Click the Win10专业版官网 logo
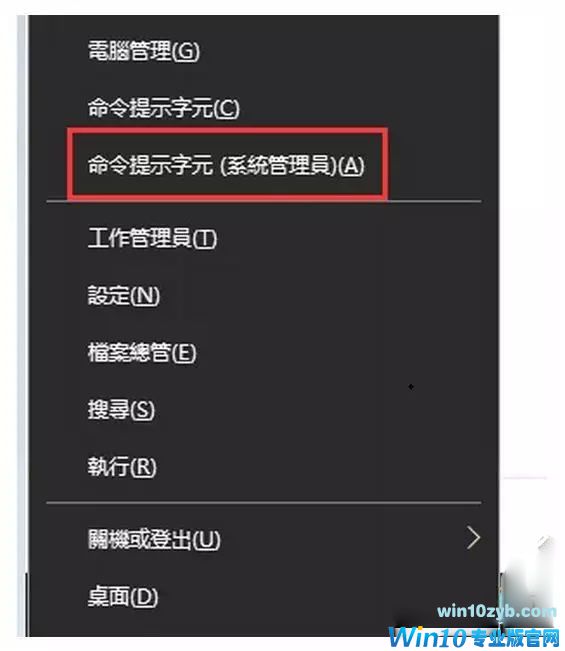 pos(474,637)
